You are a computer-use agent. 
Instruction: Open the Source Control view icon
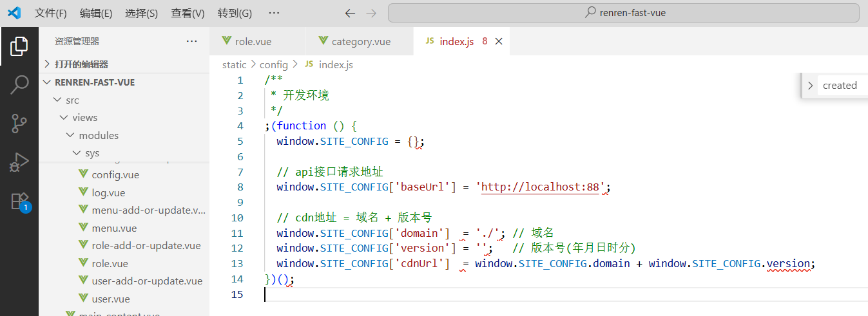point(19,124)
